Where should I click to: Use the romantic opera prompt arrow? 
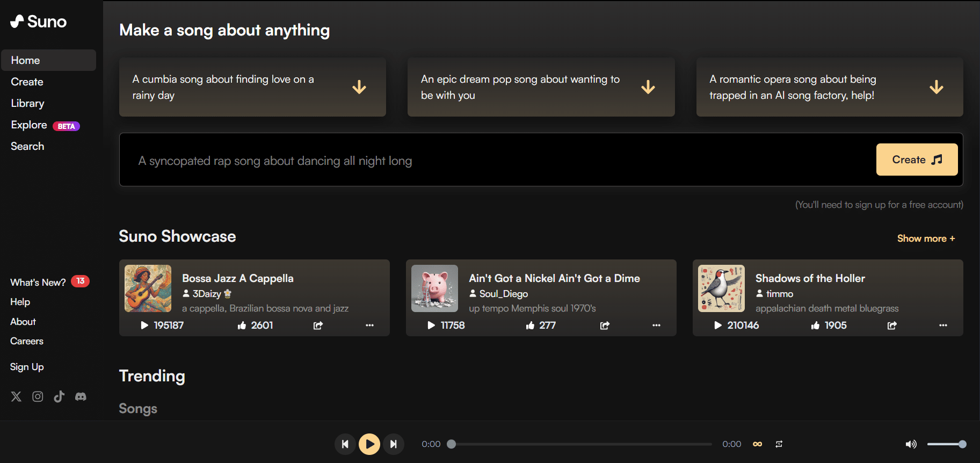pyautogui.click(x=937, y=87)
